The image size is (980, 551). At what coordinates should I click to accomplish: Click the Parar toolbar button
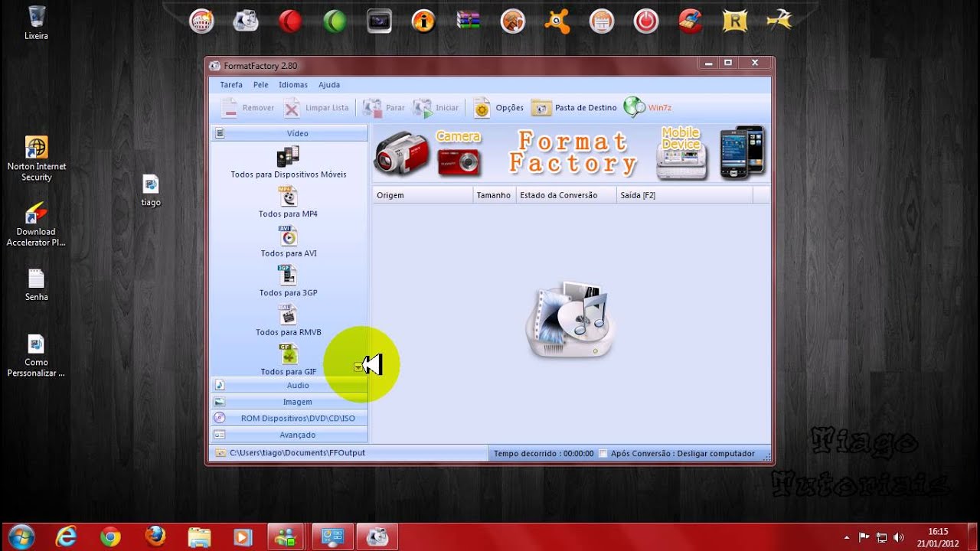tap(384, 108)
